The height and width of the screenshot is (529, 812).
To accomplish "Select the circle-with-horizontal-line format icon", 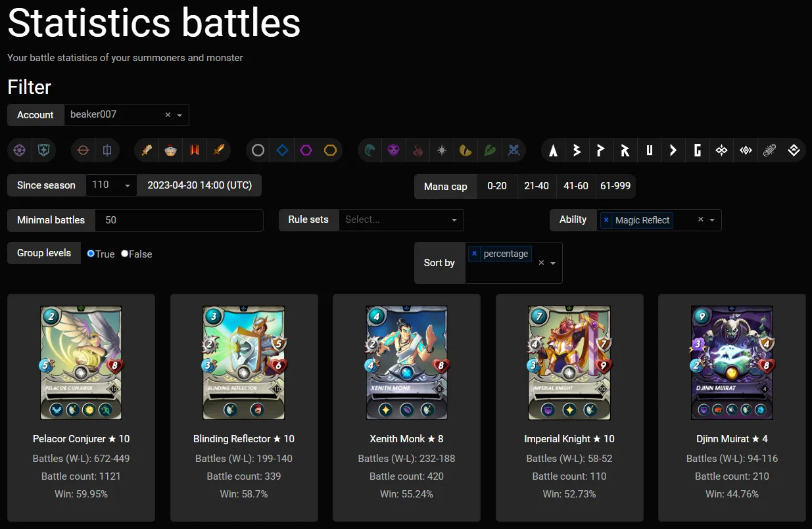I will pyautogui.click(x=83, y=150).
